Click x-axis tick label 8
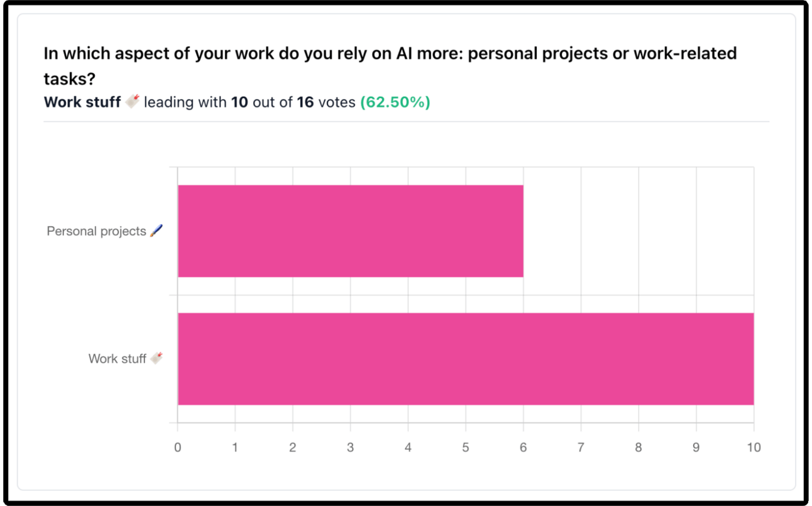The width and height of the screenshot is (812, 506). tap(639, 448)
